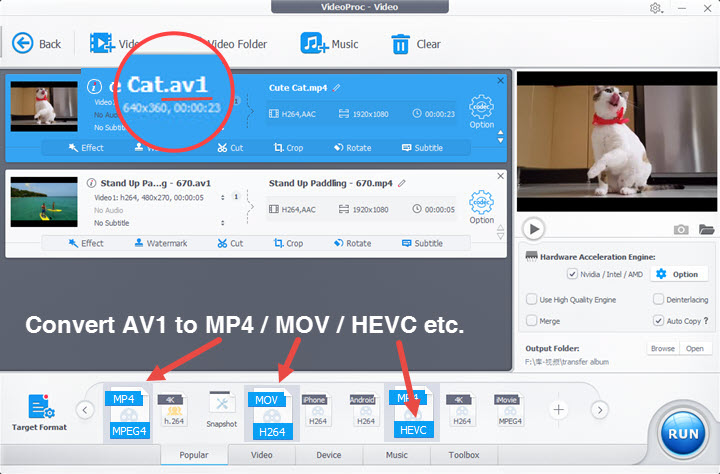Click the Auto Copy help question mark
The width and height of the screenshot is (720, 474).
[706, 321]
